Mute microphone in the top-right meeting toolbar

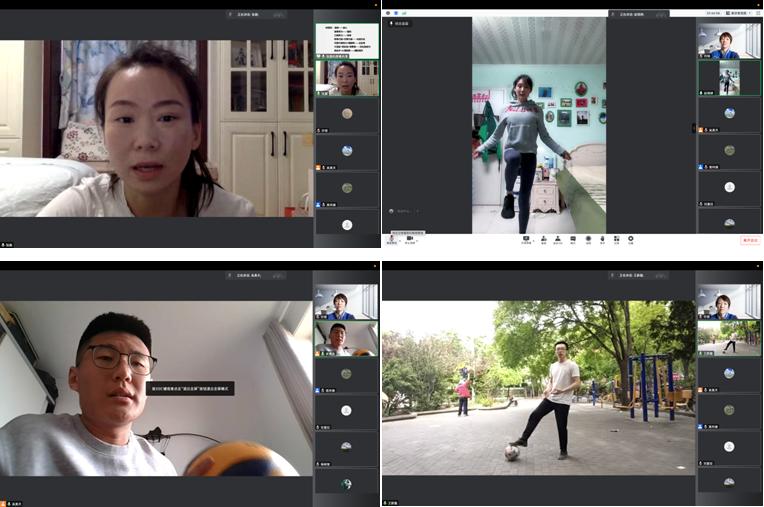(392, 240)
